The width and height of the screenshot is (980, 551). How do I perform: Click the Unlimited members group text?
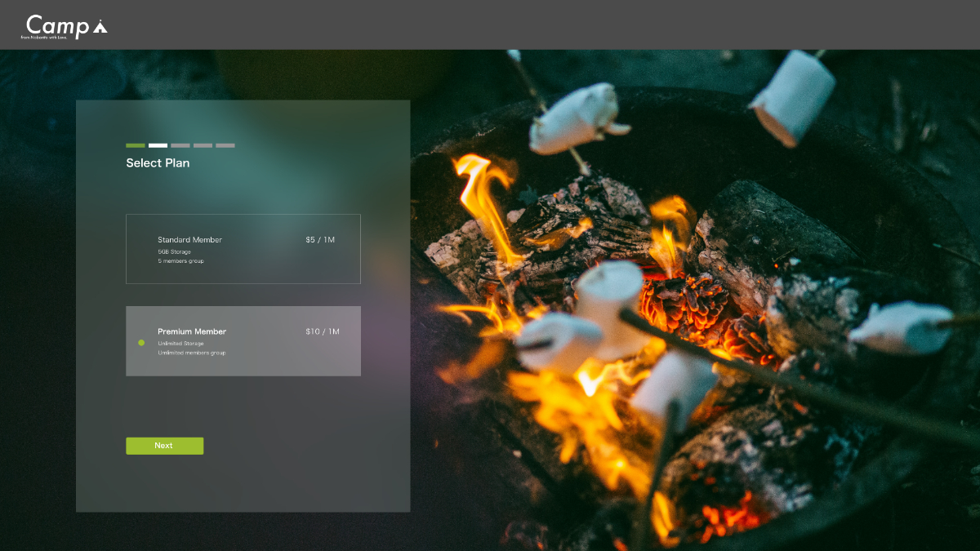[191, 353]
